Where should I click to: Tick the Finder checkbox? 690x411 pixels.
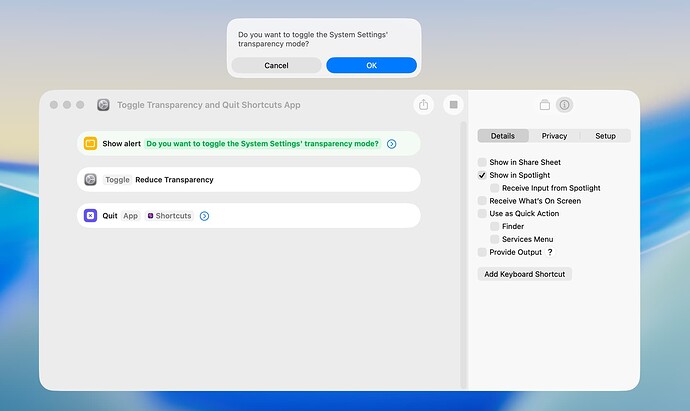pos(495,226)
